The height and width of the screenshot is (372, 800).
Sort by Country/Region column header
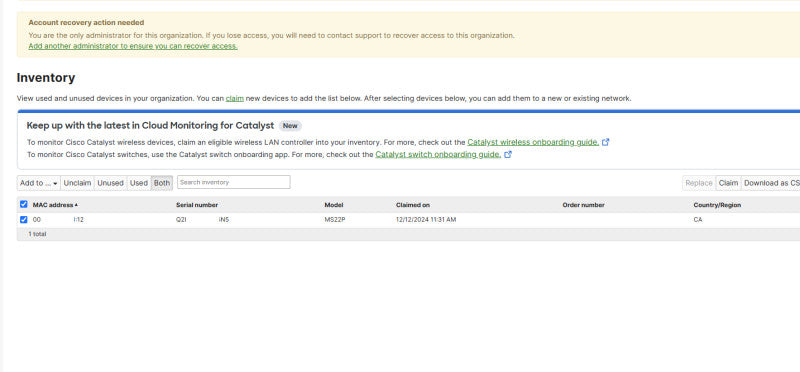(717, 205)
